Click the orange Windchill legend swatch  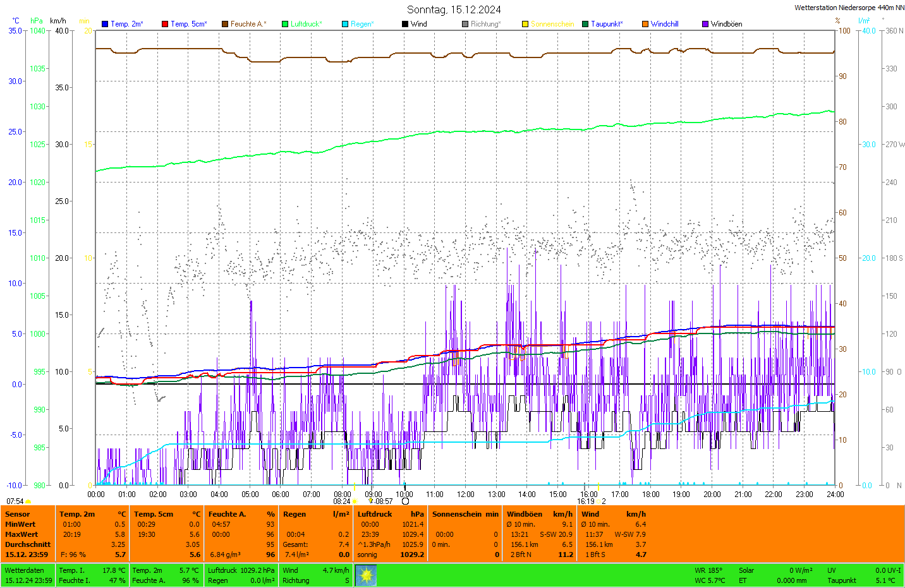click(x=645, y=24)
